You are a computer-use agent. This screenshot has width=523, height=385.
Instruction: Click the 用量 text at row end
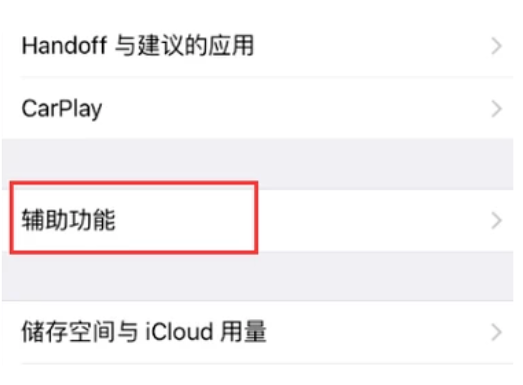tap(243, 332)
